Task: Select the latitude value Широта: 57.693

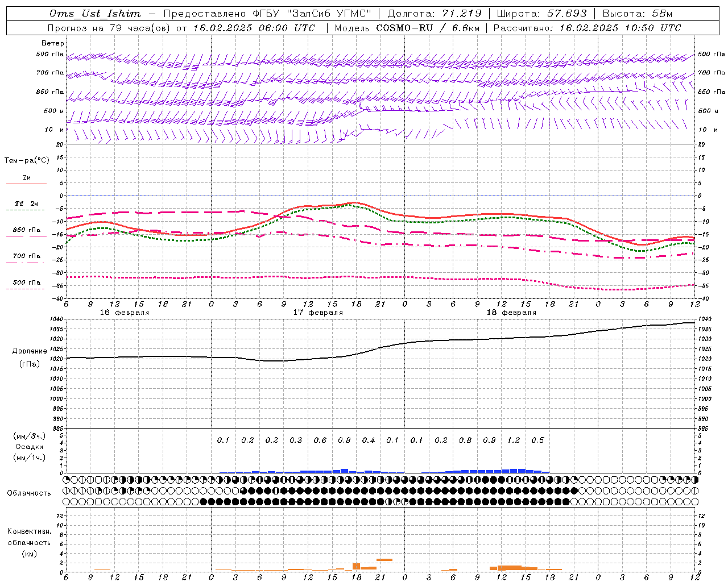Action: click(542, 14)
